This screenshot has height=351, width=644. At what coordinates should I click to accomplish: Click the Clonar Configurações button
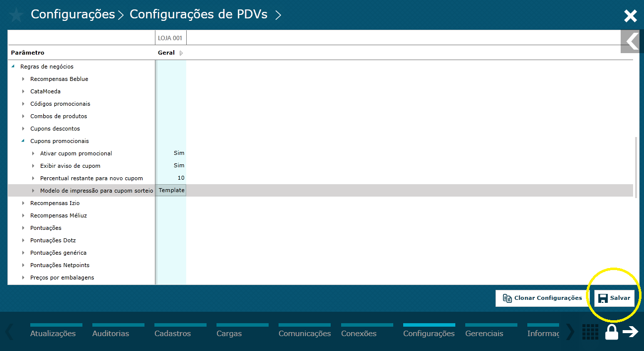click(x=541, y=298)
